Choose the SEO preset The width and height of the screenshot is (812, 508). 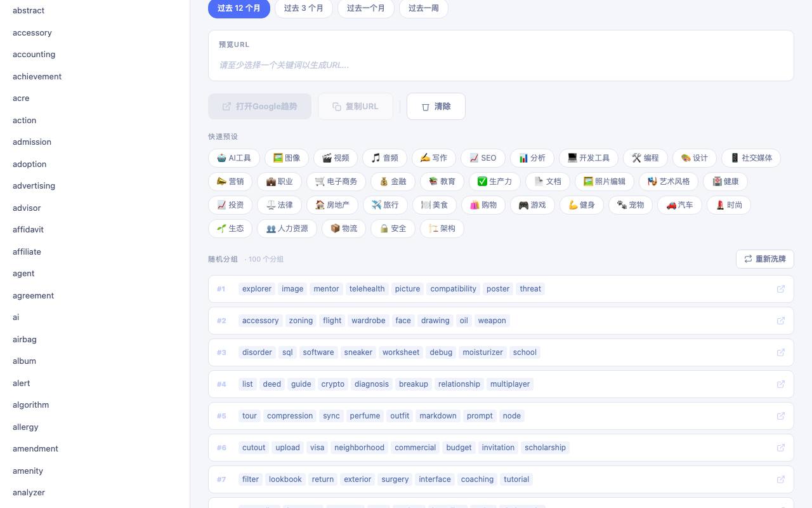[x=483, y=158]
